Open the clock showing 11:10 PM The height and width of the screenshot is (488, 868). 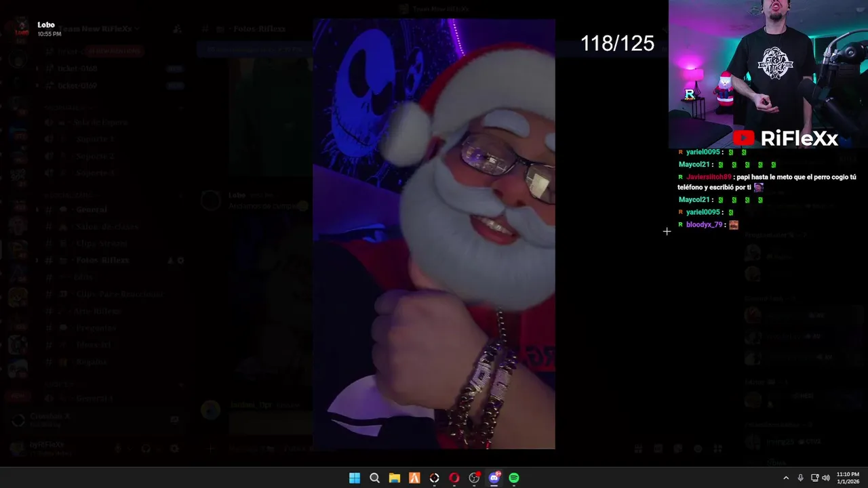click(x=848, y=478)
